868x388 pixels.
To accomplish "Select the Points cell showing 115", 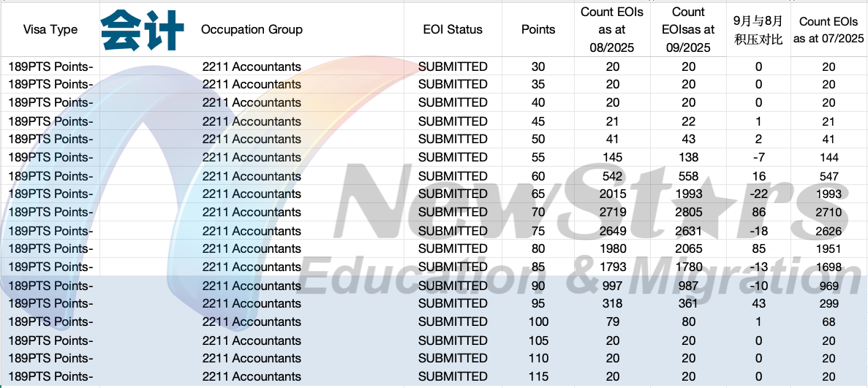I will pyautogui.click(x=538, y=377).
